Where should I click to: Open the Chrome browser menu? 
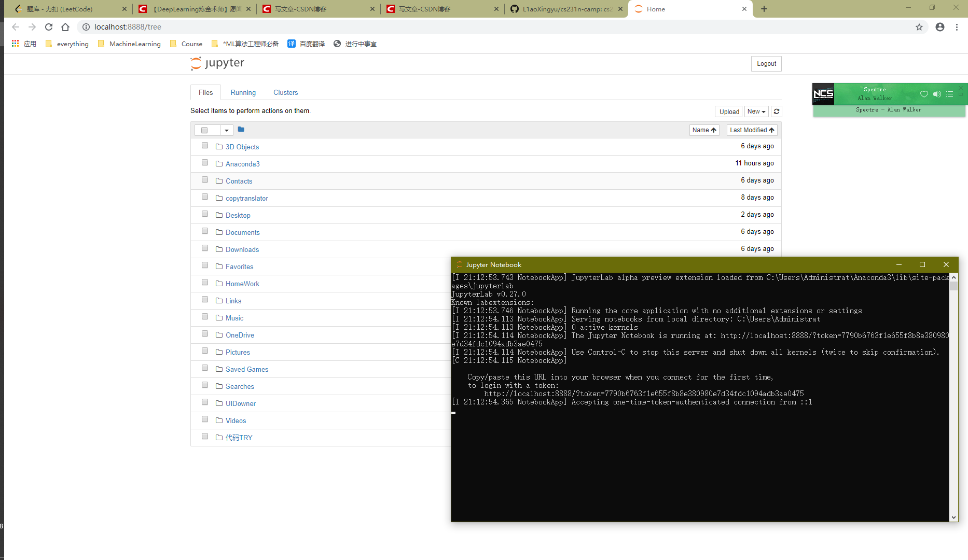(957, 27)
